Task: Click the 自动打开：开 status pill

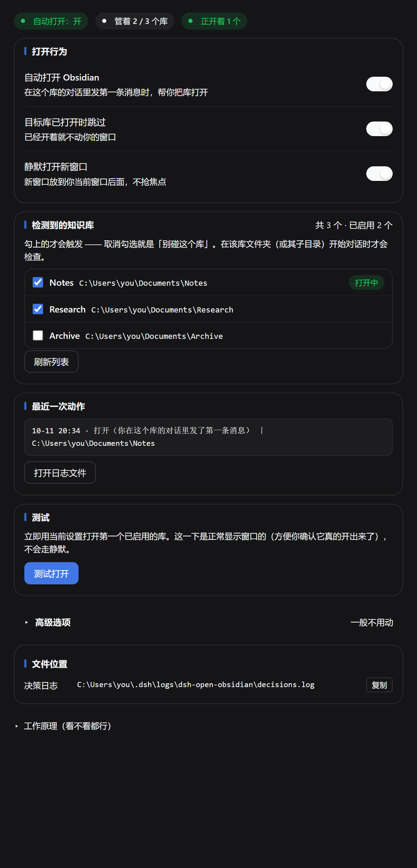Action: click(x=51, y=21)
